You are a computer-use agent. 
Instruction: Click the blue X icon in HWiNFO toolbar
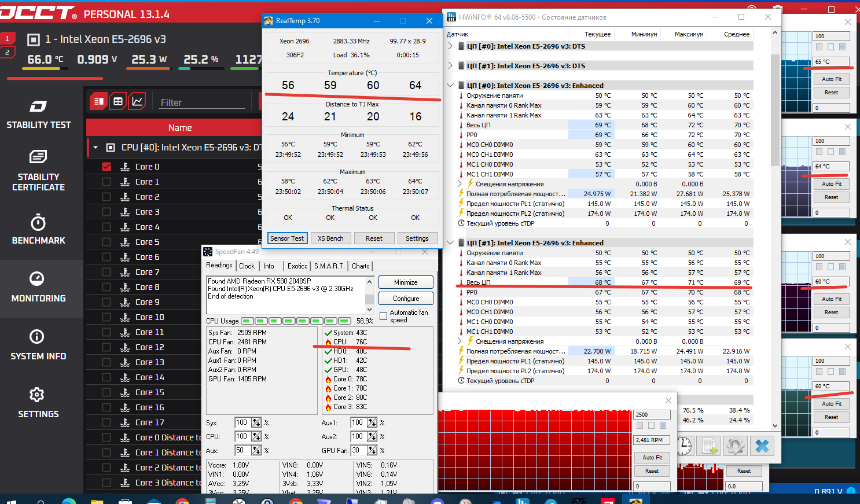pos(762,446)
